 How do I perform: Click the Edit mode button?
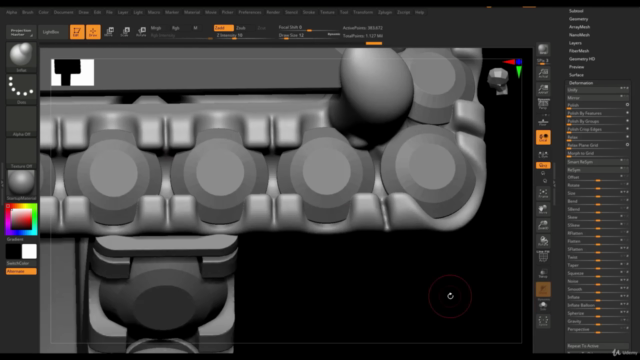[x=77, y=32]
